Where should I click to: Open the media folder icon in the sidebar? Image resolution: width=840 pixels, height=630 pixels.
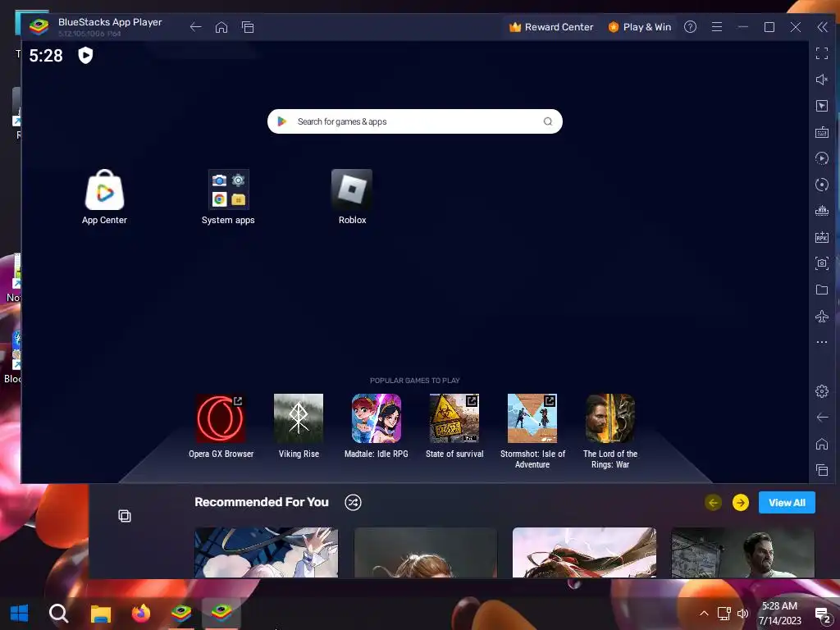822,290
